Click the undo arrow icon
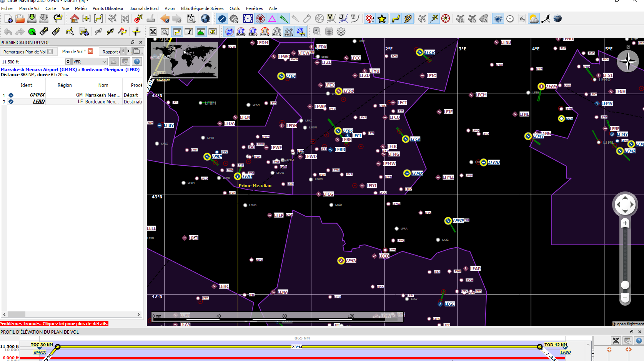 [x=8, y=32]
